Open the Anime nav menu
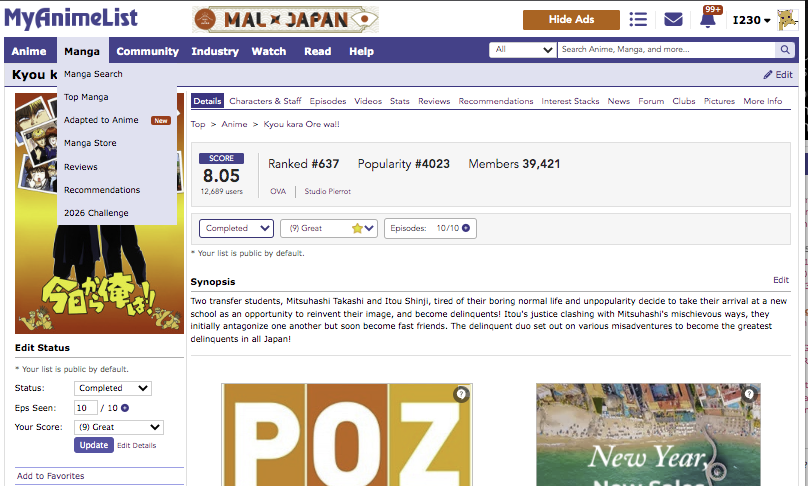808x486 pixels. tap(29, 51)
